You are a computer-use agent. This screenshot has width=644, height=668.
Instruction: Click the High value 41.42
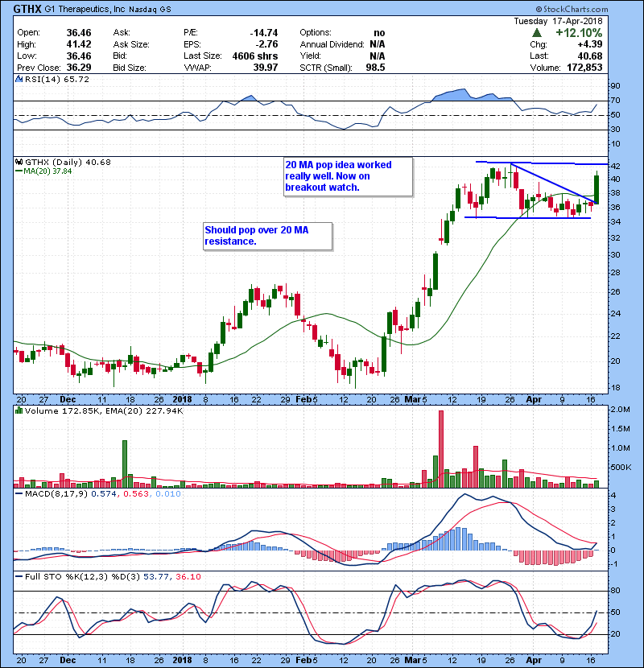(79, 44)
